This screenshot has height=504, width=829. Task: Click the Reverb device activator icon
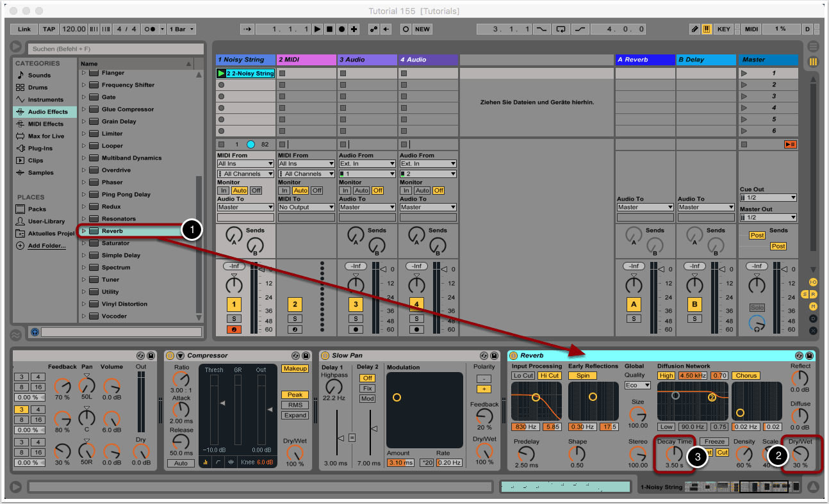click(x=513, y=355)
